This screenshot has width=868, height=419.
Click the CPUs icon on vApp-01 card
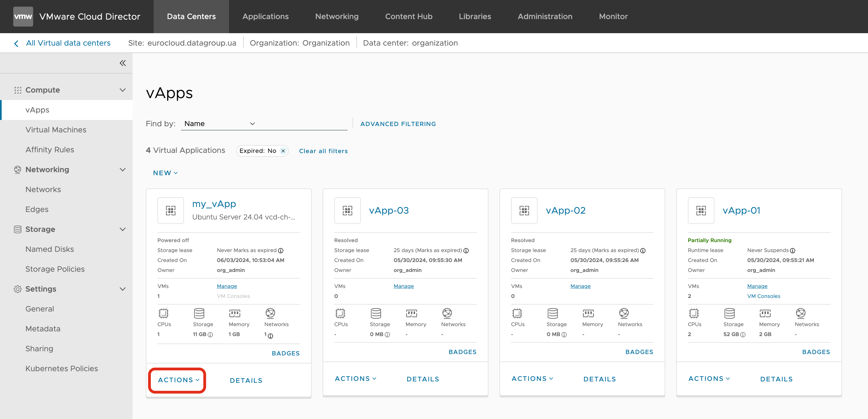click(694, 313)
